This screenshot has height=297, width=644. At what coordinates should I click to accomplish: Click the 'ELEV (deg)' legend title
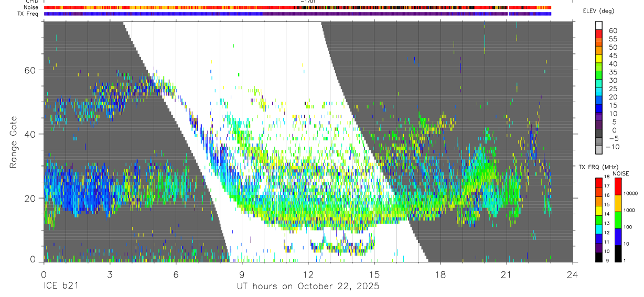pyautogui.click(x=599, y=11)
